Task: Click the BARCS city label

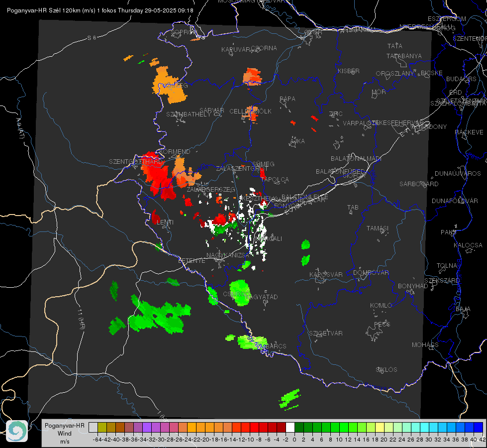Action: pos(276,346)
